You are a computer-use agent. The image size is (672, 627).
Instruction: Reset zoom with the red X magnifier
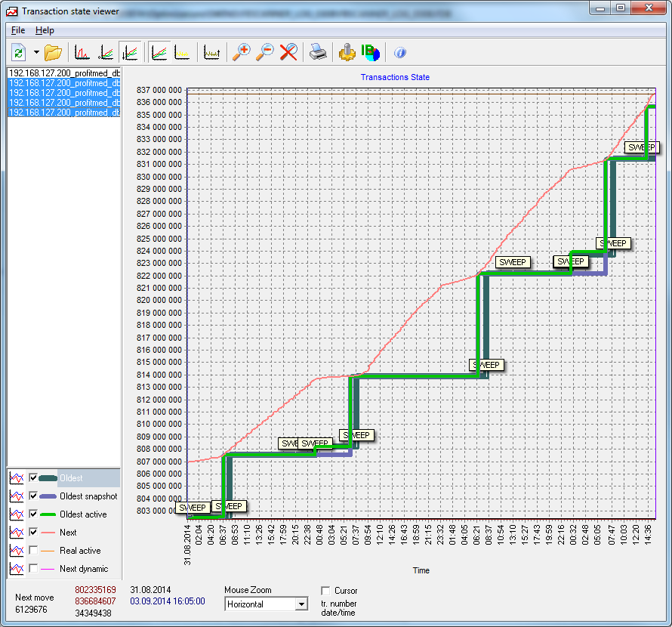pos(288,52)
